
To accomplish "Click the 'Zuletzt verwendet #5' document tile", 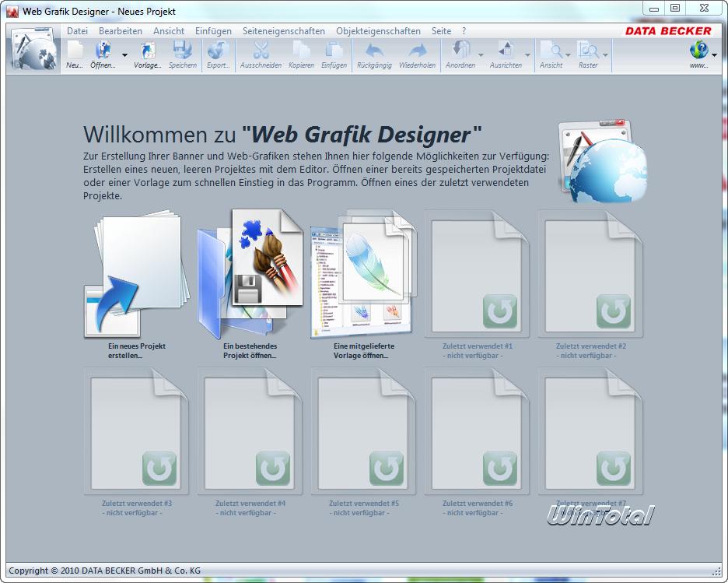I will click(x=363, y=431).
